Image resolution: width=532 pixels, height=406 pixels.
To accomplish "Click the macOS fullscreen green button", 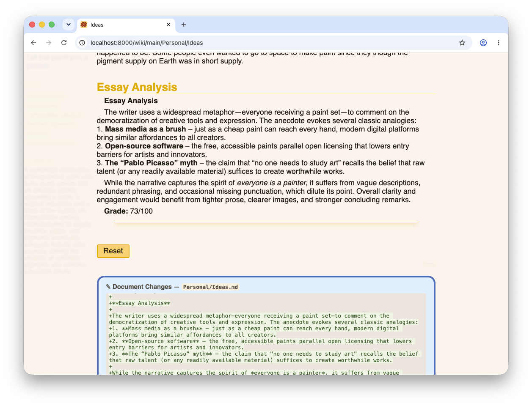I will click(x=52, y=25).
